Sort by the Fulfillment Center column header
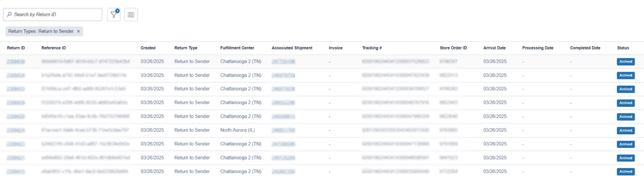The width and height of the screenshot is (644, 176). point(237,48)
